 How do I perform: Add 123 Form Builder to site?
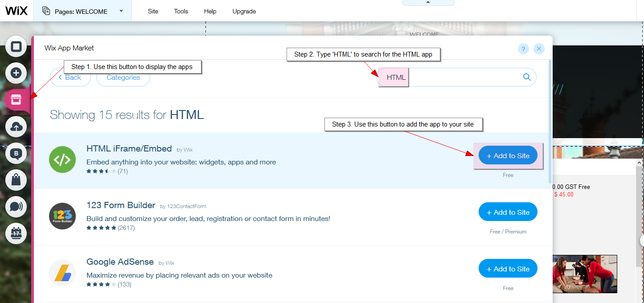tap(508, 212)
